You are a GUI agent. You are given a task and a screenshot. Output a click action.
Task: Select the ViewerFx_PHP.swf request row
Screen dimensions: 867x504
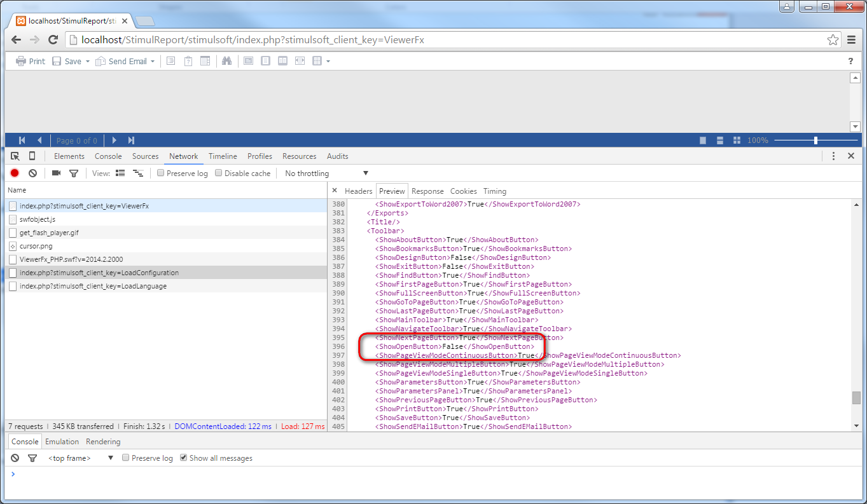165,259
